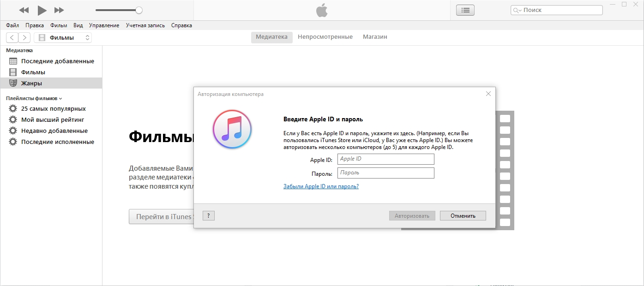Image resolution: width=644 pixels, height=286 pixels.
Task: Click the film strip icon beside Фильмы
Action: (13, 72)
